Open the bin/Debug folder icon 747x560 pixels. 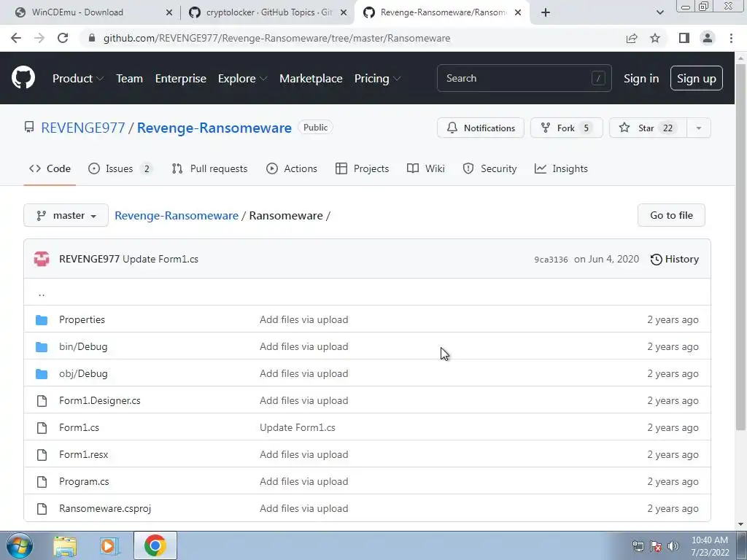[x=42, y=346]
